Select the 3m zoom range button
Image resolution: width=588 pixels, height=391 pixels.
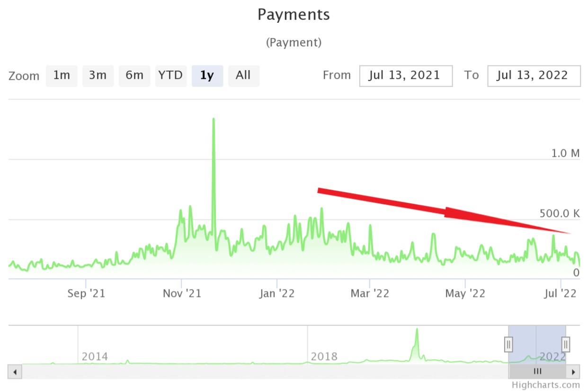pyautogui.click(x=98, y=76)
